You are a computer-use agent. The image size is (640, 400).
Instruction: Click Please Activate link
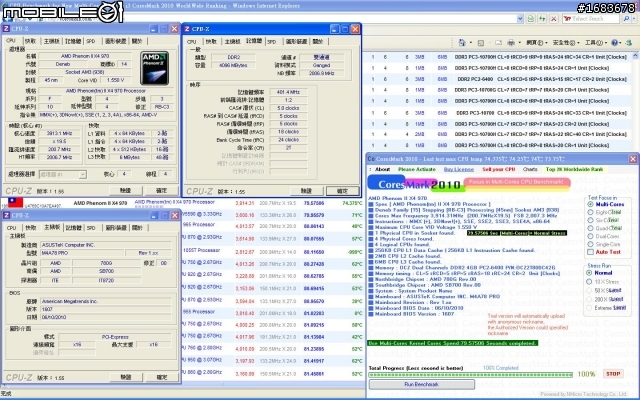coord(417,169)
